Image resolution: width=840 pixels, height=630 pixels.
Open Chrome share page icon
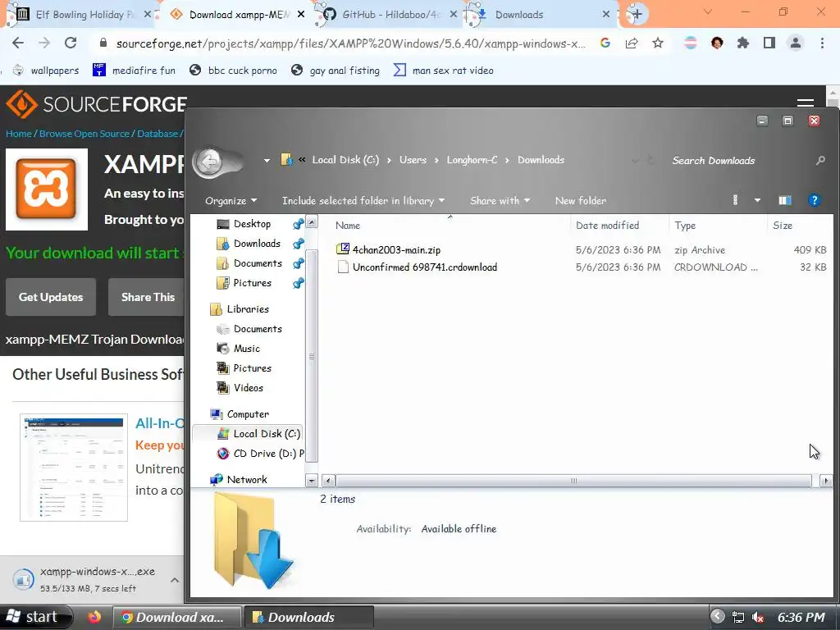point(632,43)
